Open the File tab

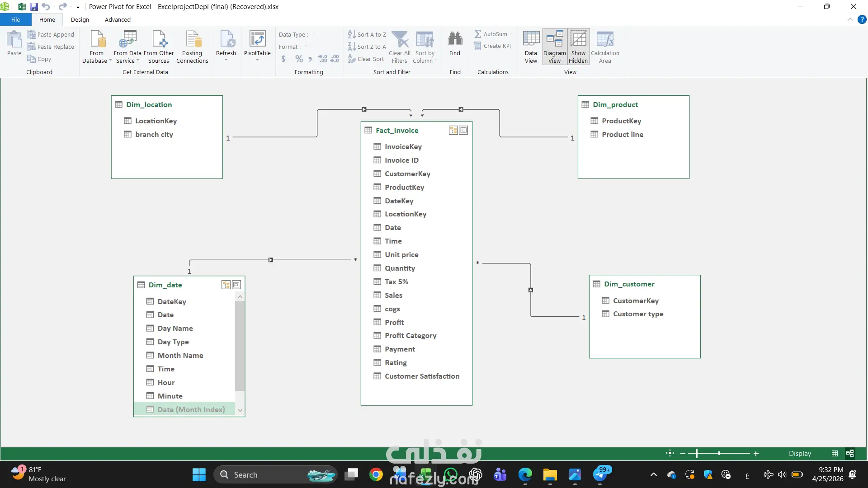click(16, 19)
